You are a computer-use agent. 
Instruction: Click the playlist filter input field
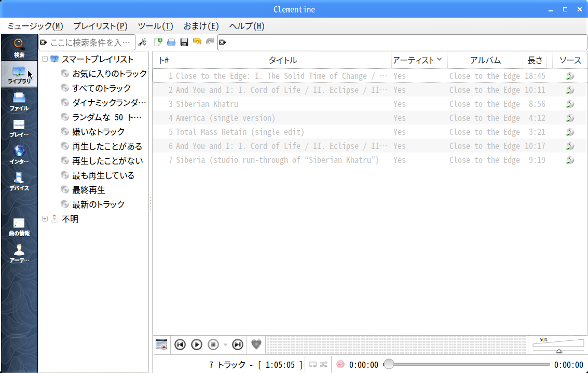(402, 43)
